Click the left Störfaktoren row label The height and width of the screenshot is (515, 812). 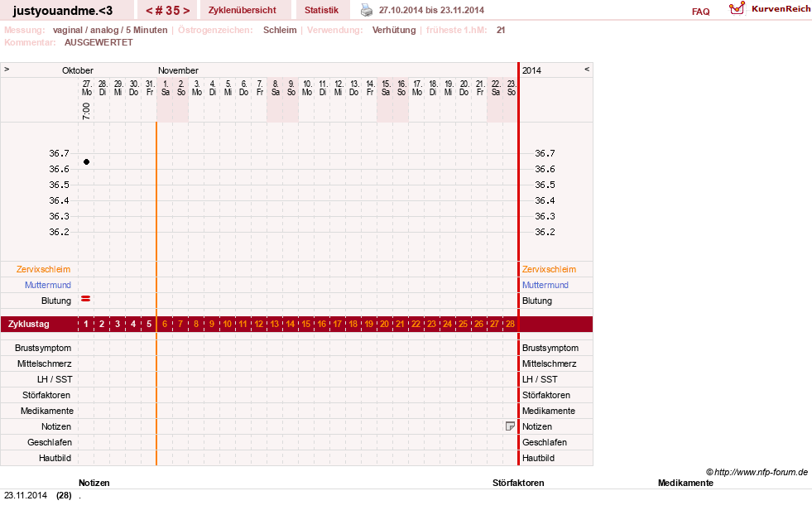(x=46, y=395)
